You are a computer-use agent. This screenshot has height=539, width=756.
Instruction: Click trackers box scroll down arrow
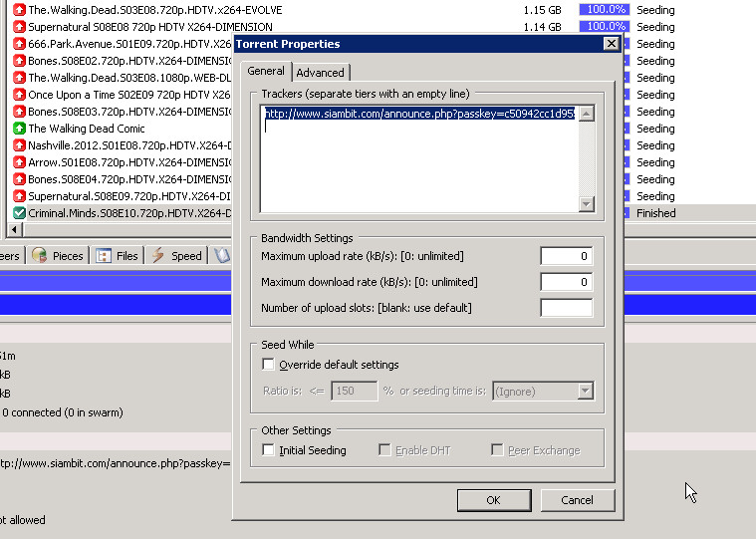click(x=587, y=204)
